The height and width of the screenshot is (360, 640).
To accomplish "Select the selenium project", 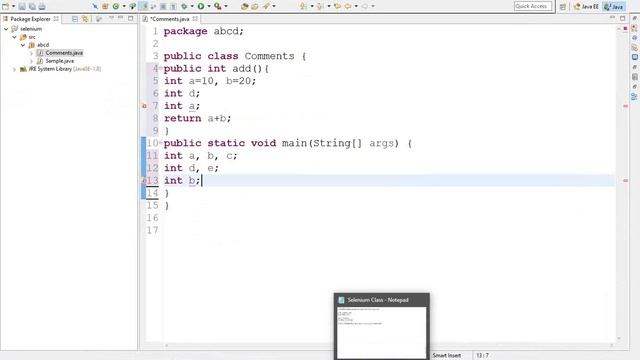I will [27, 29].
